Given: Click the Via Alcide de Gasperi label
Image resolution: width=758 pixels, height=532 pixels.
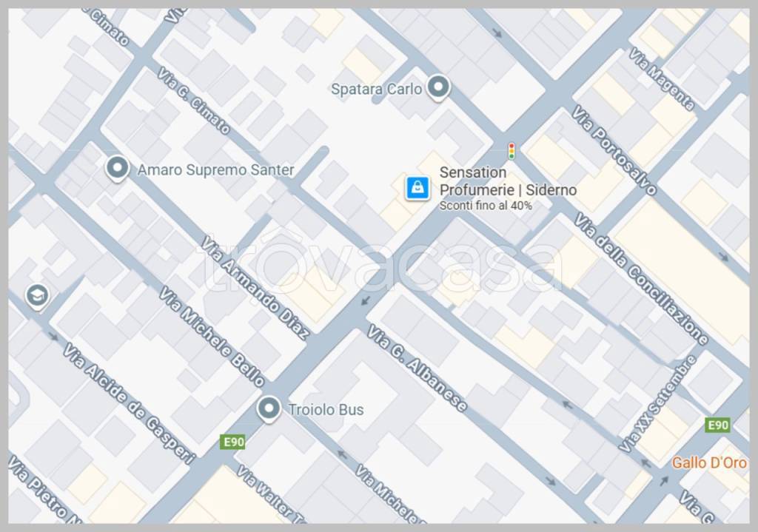Looking at the screenshot, I should coord(129,404).
